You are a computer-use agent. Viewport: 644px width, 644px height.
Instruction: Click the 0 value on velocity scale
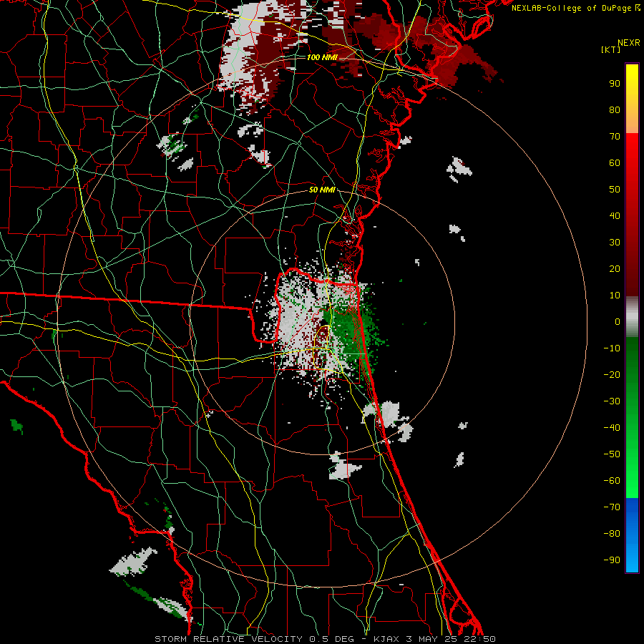[x=618, y=322]
